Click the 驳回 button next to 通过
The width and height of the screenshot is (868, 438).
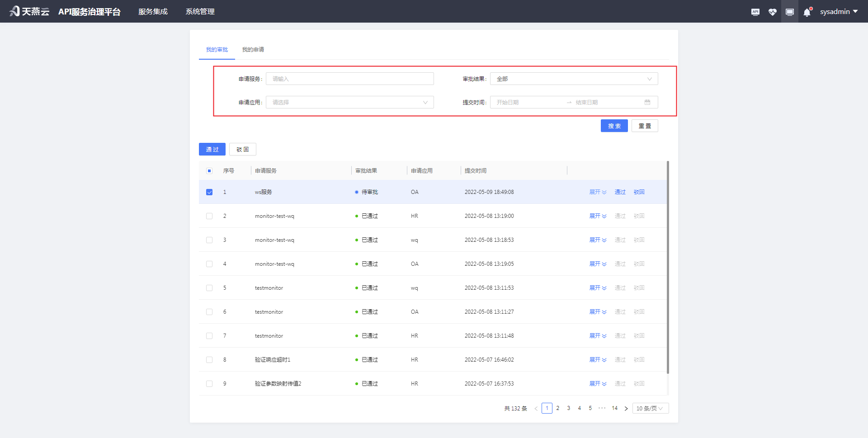click(x=242, y=149)
